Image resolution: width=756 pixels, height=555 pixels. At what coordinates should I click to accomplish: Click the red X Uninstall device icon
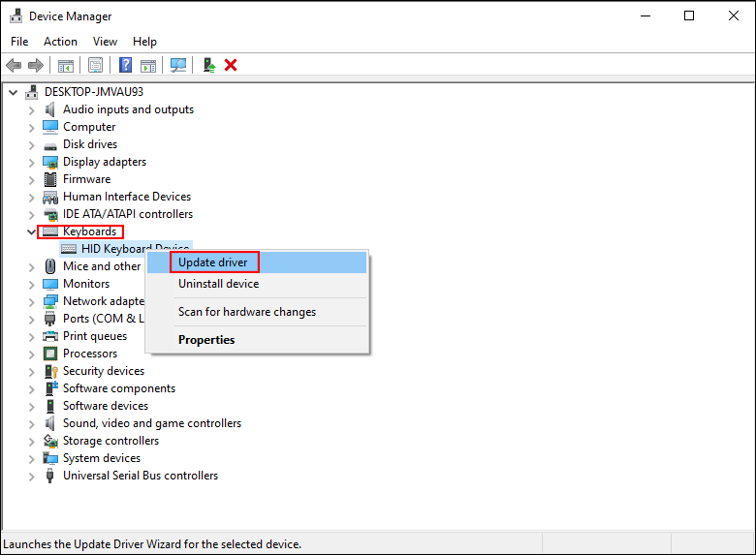(x=231, y=65)
